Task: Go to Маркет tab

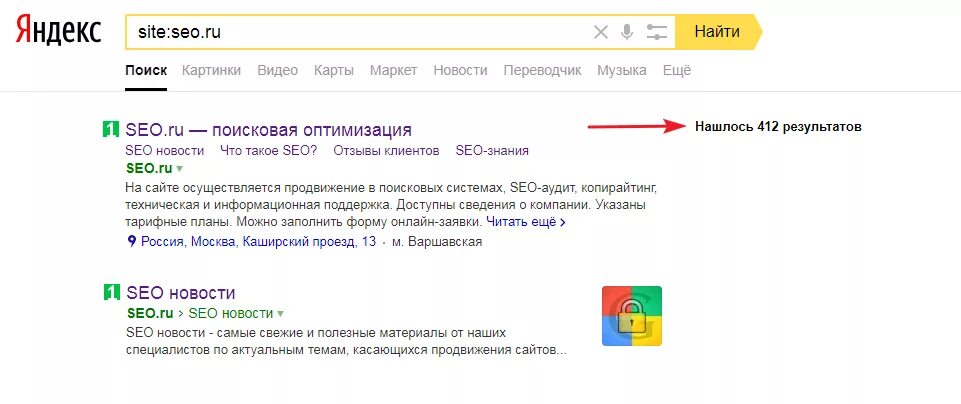Action: click(x=393, y=71)
